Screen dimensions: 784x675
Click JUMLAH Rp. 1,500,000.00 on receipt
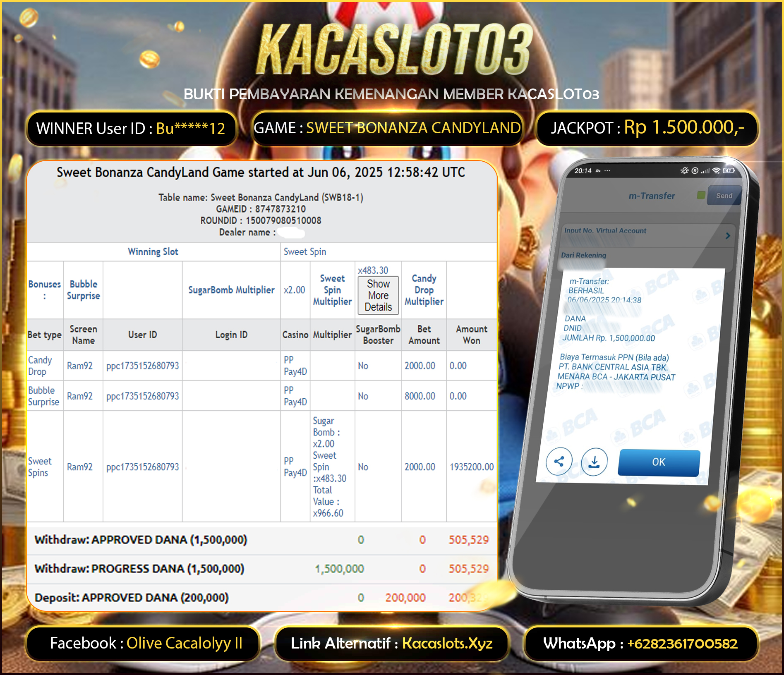point(609,338)
